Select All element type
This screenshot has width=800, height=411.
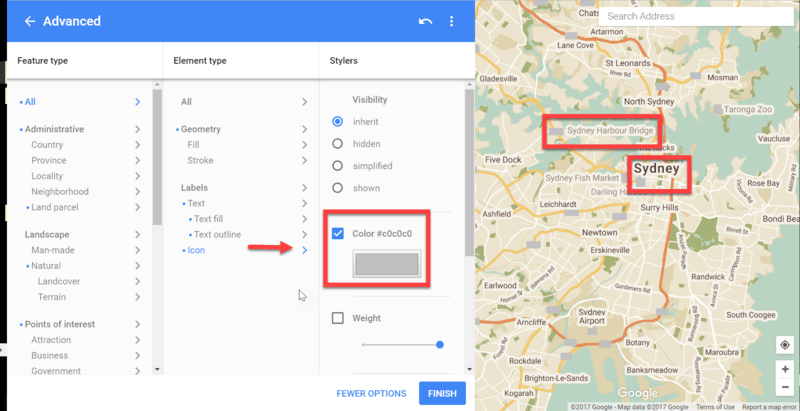click(186, 102)
